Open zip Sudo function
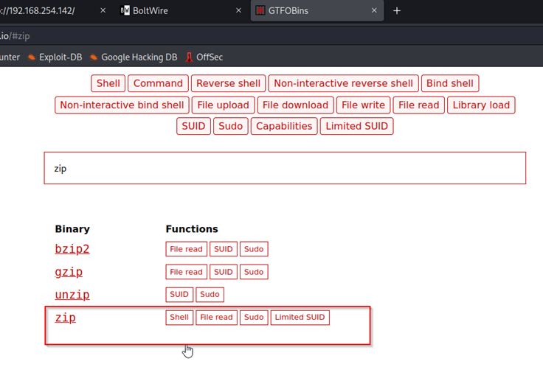 coord(254,318)
